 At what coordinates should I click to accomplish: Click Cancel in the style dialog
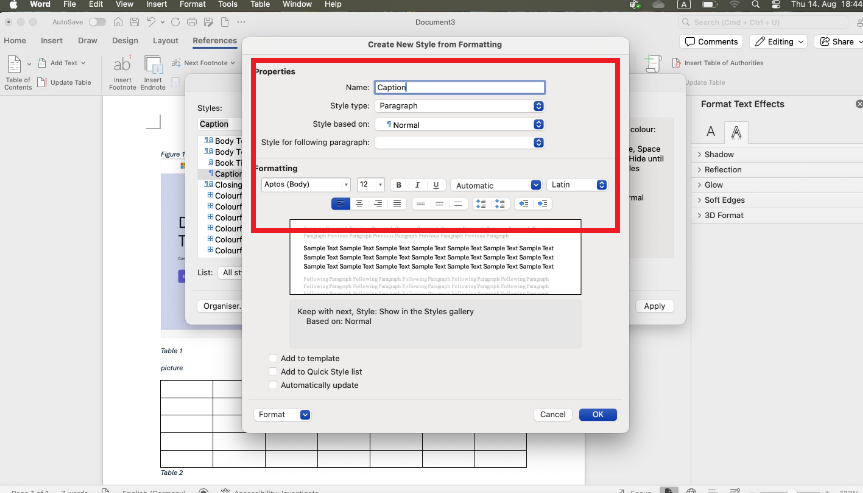point(553,414)
